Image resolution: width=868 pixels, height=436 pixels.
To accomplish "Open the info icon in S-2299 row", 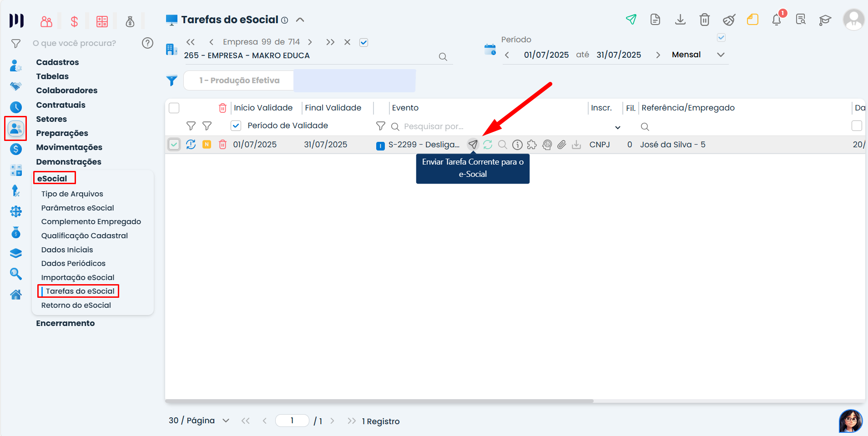I will click(517, 145).
